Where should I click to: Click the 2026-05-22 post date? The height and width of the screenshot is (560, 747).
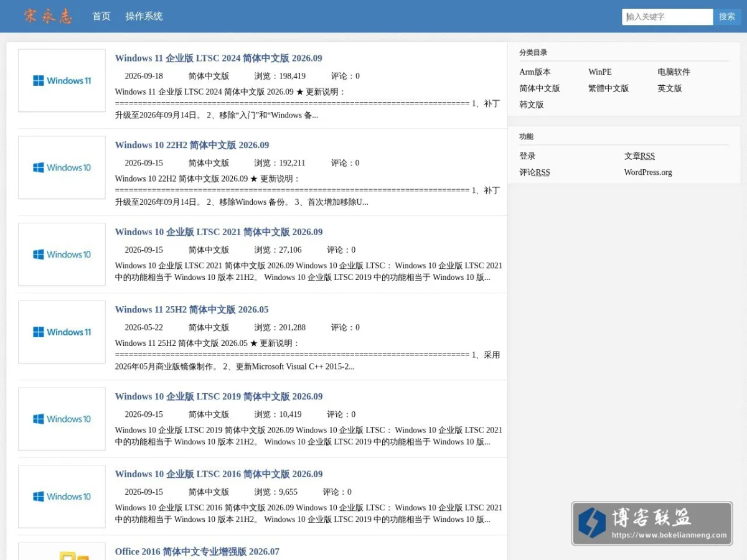point(144,327)
